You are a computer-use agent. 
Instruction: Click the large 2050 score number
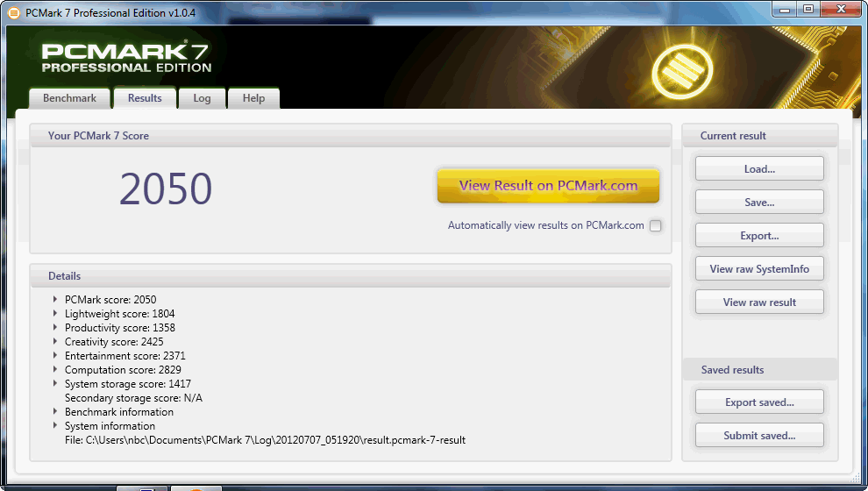(166, 189)
